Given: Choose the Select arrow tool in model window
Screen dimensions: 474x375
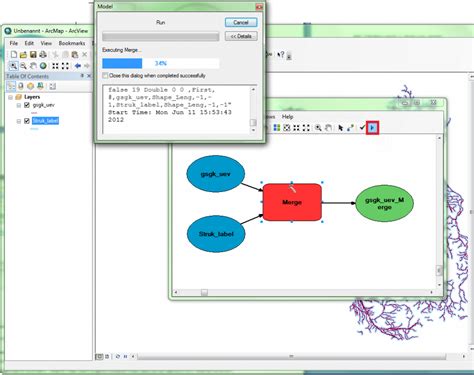Looking at the screenshot, I should (x=340, y=128).
